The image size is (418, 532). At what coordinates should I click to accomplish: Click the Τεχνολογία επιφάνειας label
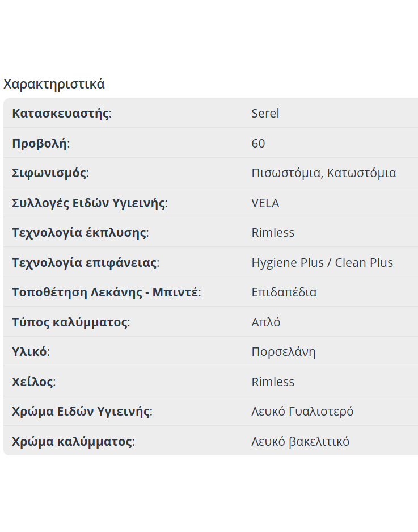86,263
